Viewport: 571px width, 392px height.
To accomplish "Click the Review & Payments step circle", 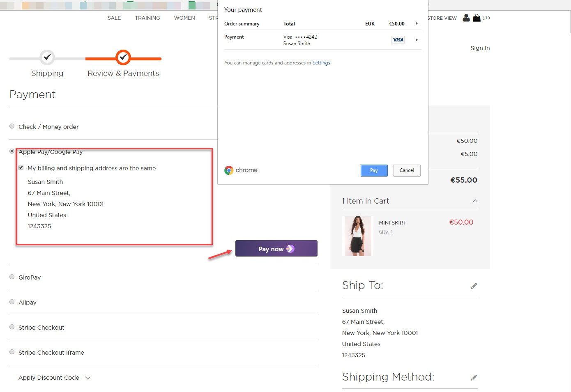I will pyautogui.click(x=123, y=57).
